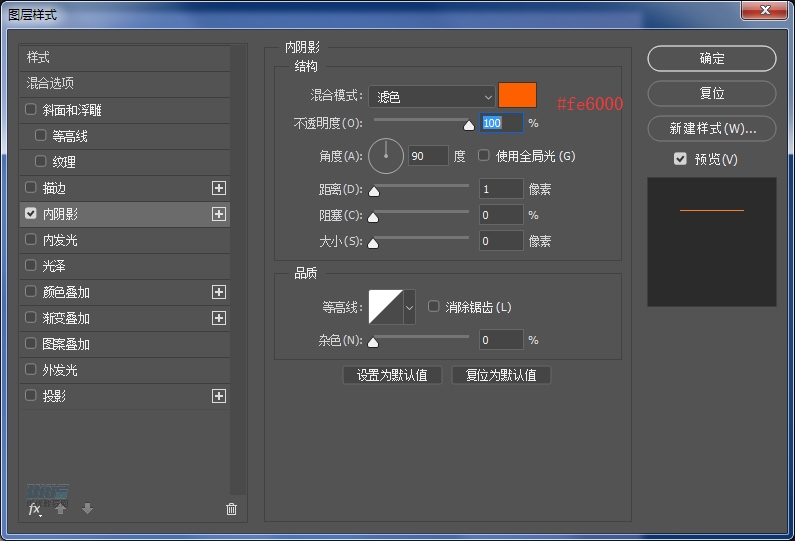Enable the 斜面和浮雕 checkbox
The image size is (795, 541).
(x=31, y=110)
